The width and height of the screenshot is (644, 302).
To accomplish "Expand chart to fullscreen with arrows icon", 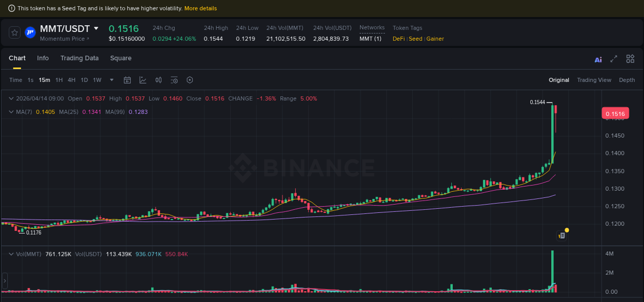I will (614, 59).
